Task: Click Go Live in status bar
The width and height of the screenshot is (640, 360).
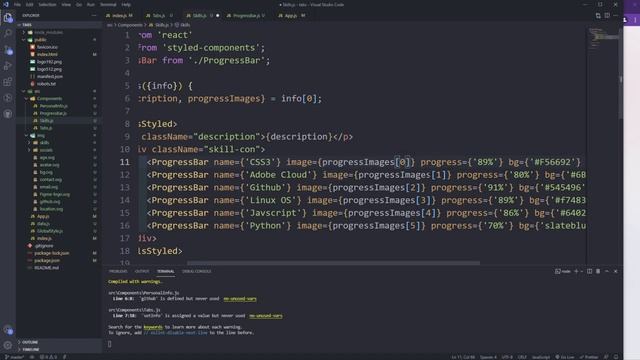Action: pyautogui.click(x=565, y=357)
